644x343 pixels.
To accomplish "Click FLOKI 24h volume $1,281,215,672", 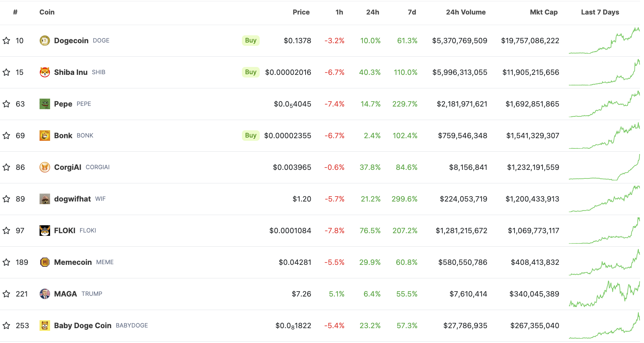I will pos(461,231).
